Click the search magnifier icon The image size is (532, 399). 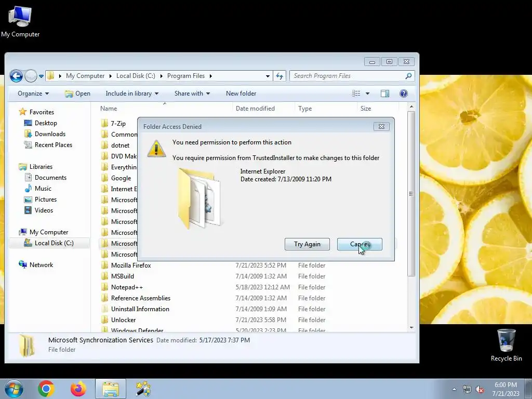click(408, 76)
